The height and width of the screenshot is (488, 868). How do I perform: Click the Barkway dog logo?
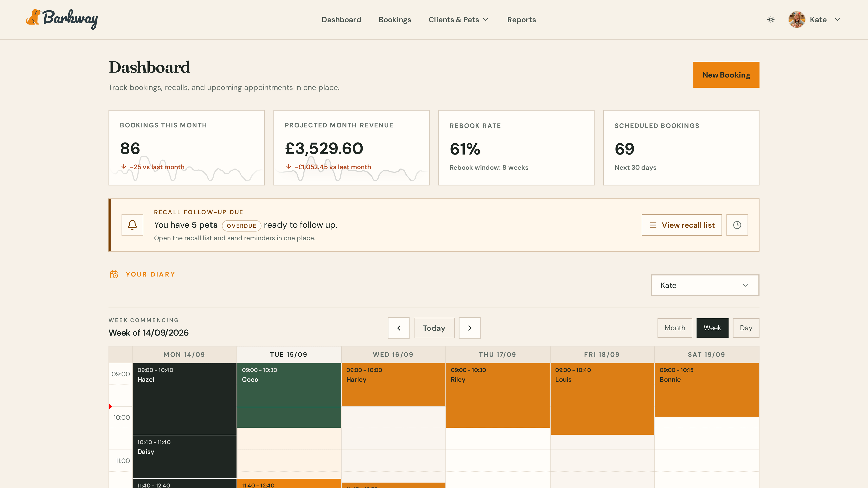click(x=62, y=19)
